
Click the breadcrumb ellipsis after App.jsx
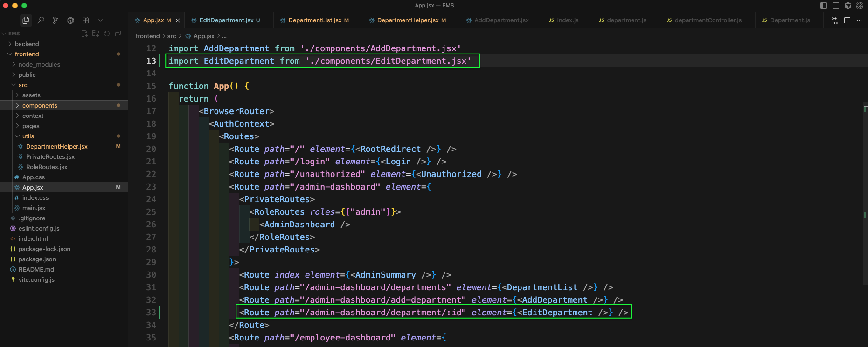(x=224, y=36)
